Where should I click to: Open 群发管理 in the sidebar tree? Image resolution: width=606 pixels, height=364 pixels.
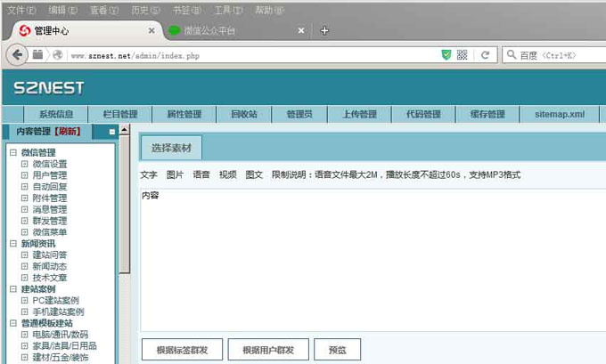pyautogui.click(x=49, y=221)
